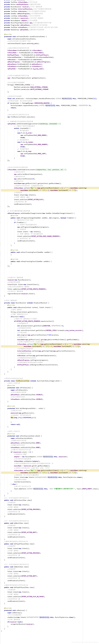Click the 'String[] PERMISSIONS_STORAGE = {' line
The image size is (99, 644).
click(20, 85)
